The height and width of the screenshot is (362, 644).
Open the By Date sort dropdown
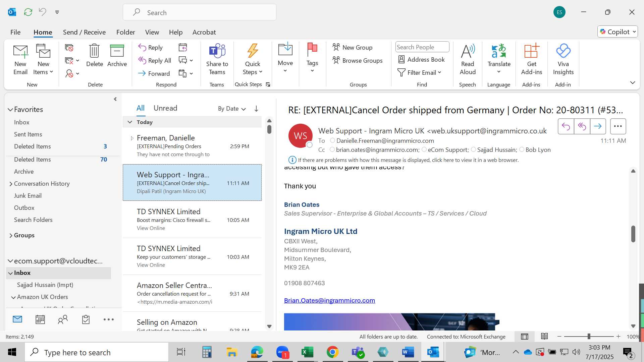232,109
